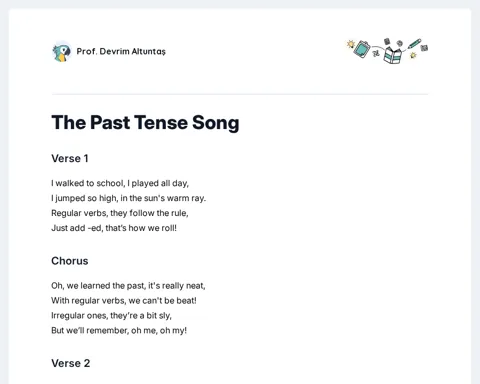
Task: Click the line 'Oh, we learned the past'
Action: click(128, 286)
